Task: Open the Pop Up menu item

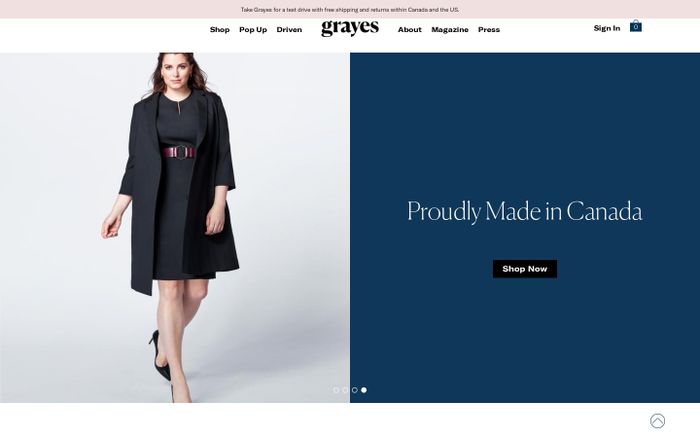Action: click(253, 29)
